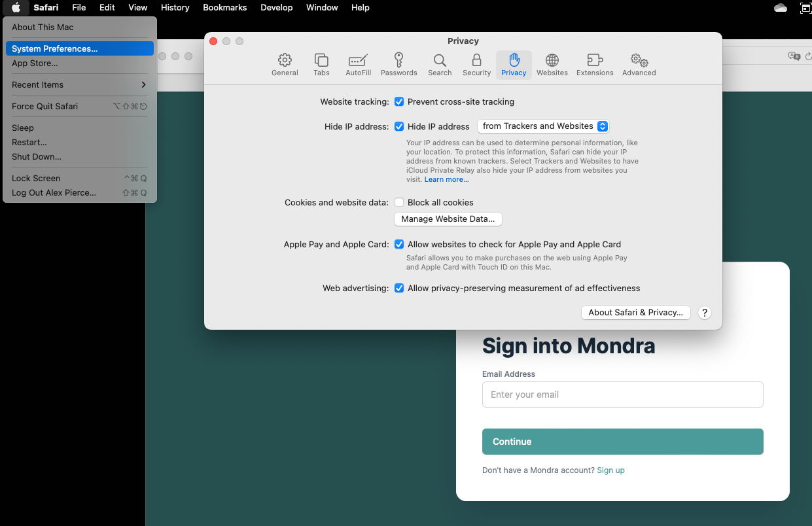812x526 pixels.
Task: Open the Search preferences pane
Action: [440, 65]
